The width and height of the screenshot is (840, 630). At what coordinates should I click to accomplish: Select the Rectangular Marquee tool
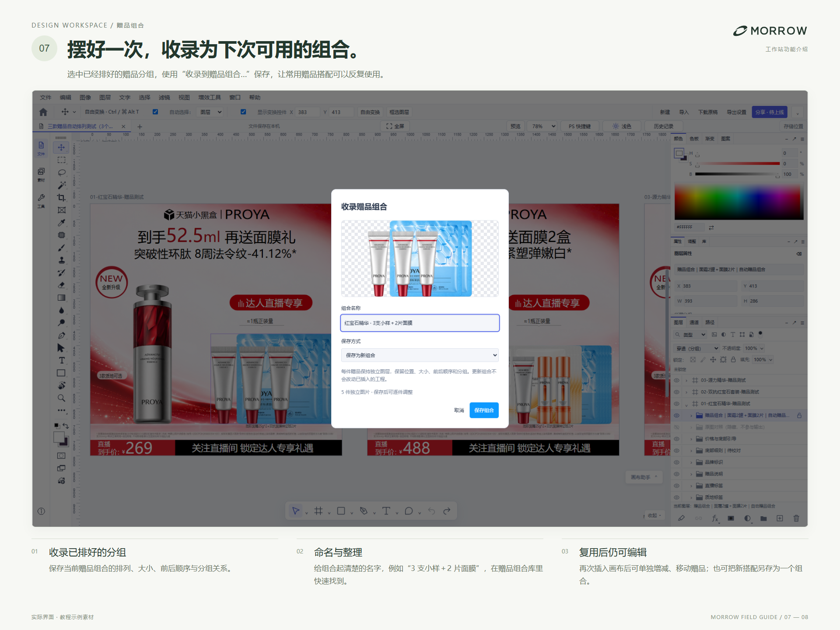61,160
